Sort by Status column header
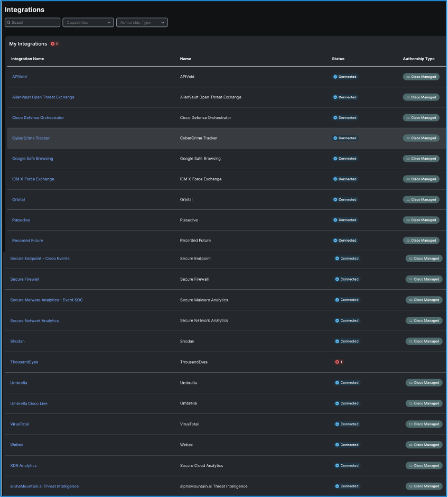The image size is (448, 497). click(338, 59)
